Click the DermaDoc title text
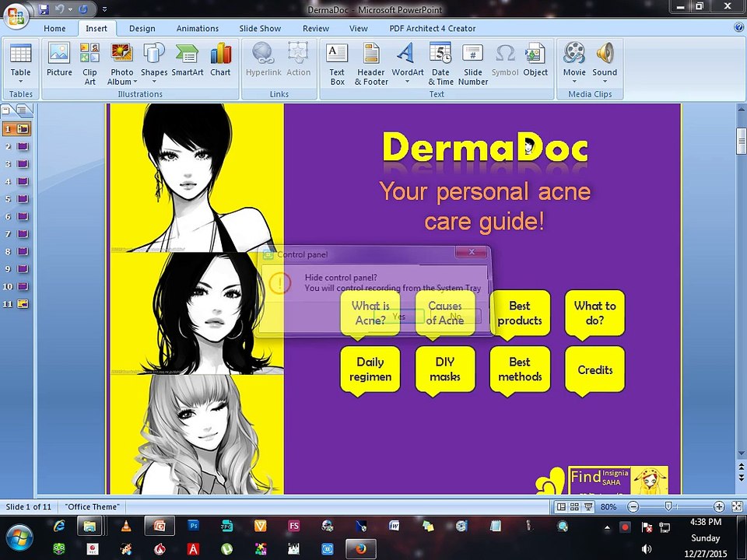The height and width of the screenshot is (560, 747). [x=485, y=148]
